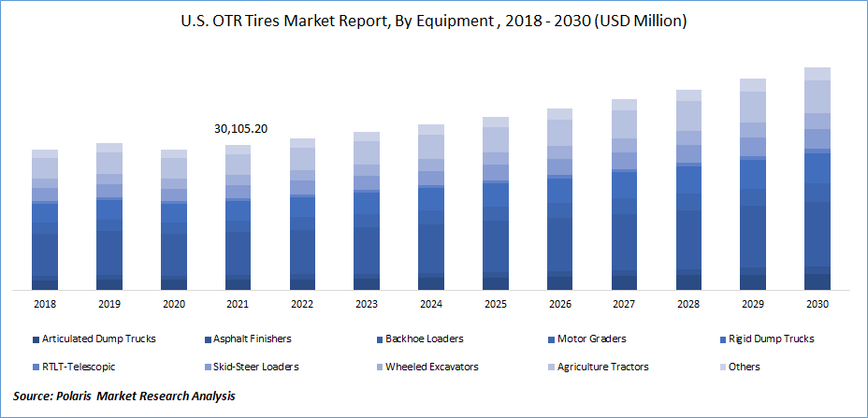Viewport: 868px width, 418px height.
Task: Select the 'Skid-Steer Loaders' legend label
Action: pos(256,367)
